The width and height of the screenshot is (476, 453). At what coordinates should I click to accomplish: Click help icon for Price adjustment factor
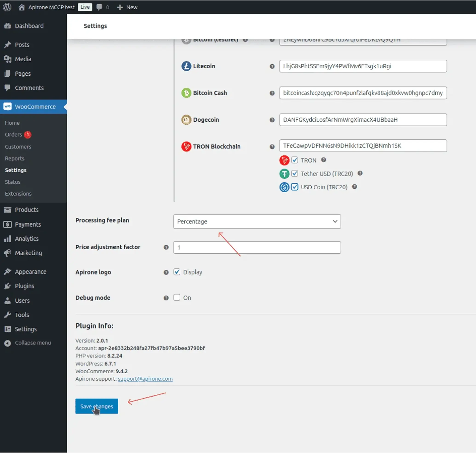pos(166,247)
